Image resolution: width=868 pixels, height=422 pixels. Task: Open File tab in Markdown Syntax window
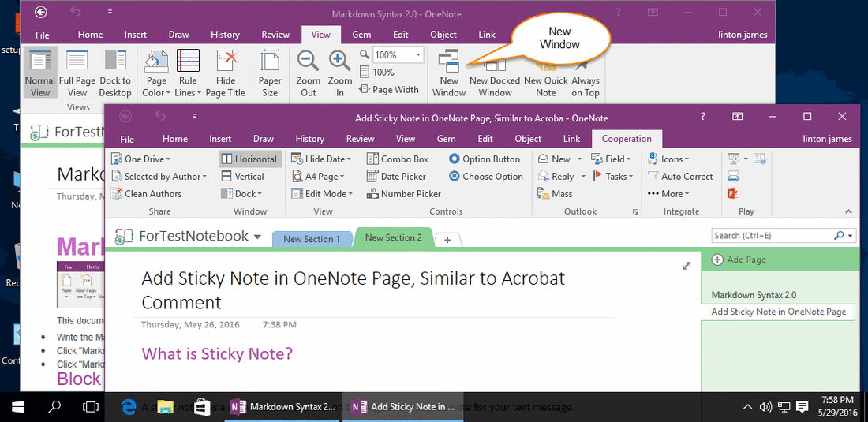click(43, 34)
